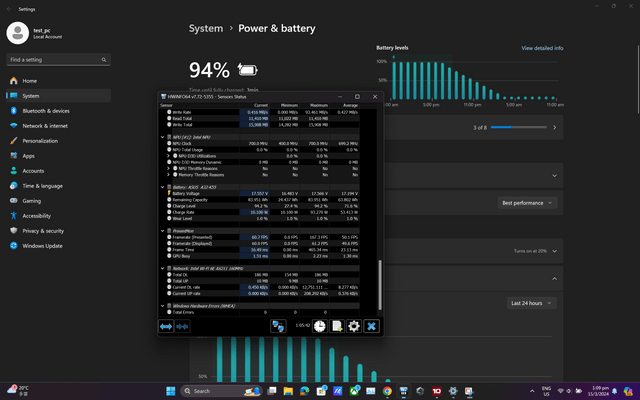Click the Gaming sidebar icon
Viewport: 640px width, 400px height.
pyautogui.click(x=13, y=201)
